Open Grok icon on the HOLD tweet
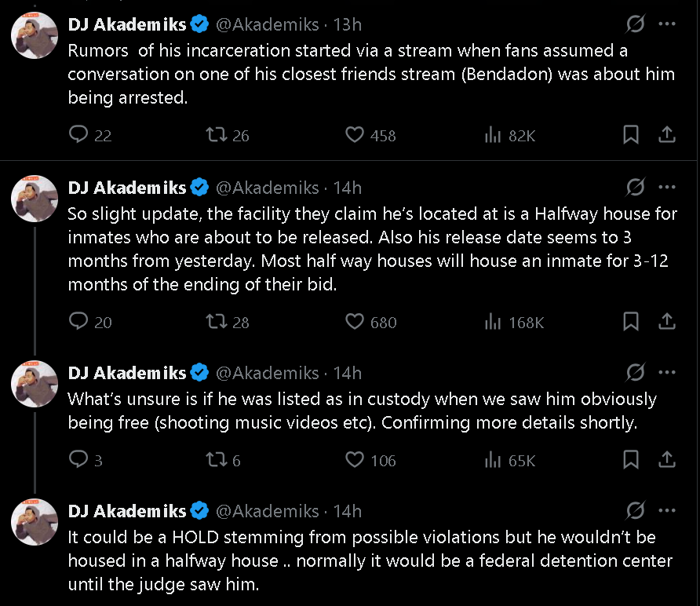 tap(635, 511)
